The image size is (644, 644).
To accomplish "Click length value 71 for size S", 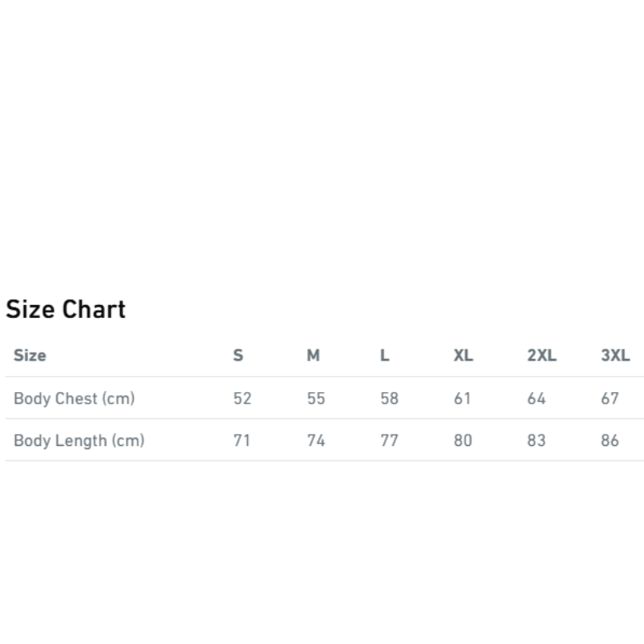I will 242,440.
